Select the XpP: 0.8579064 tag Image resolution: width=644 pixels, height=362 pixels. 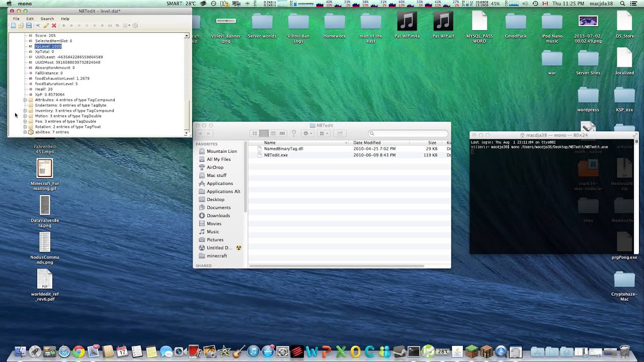point(50,95)
